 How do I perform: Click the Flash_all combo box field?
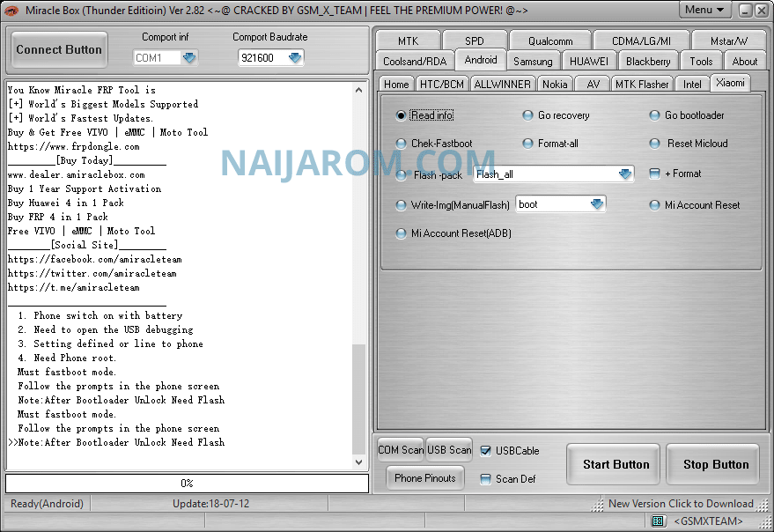tap(553, 174)
